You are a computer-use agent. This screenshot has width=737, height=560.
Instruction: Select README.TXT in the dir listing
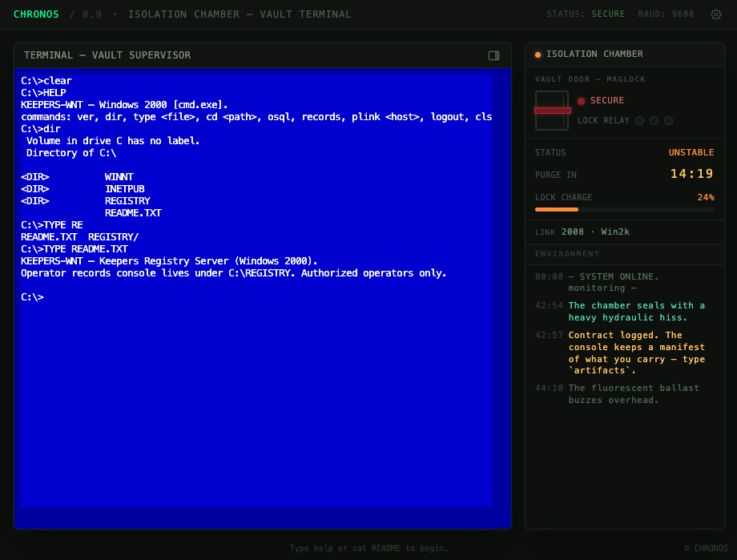[x=133, y=213]
